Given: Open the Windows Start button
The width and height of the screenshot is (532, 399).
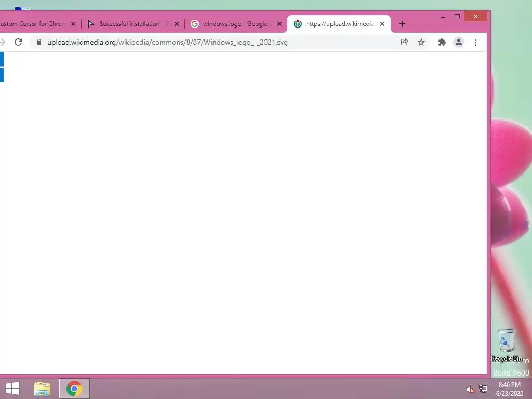Looking at the screenshot, I should click(x=12, y=389).
